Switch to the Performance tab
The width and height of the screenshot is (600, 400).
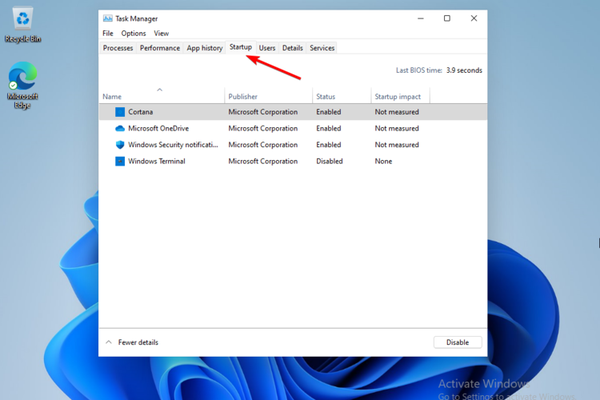(x=160, y=48)
